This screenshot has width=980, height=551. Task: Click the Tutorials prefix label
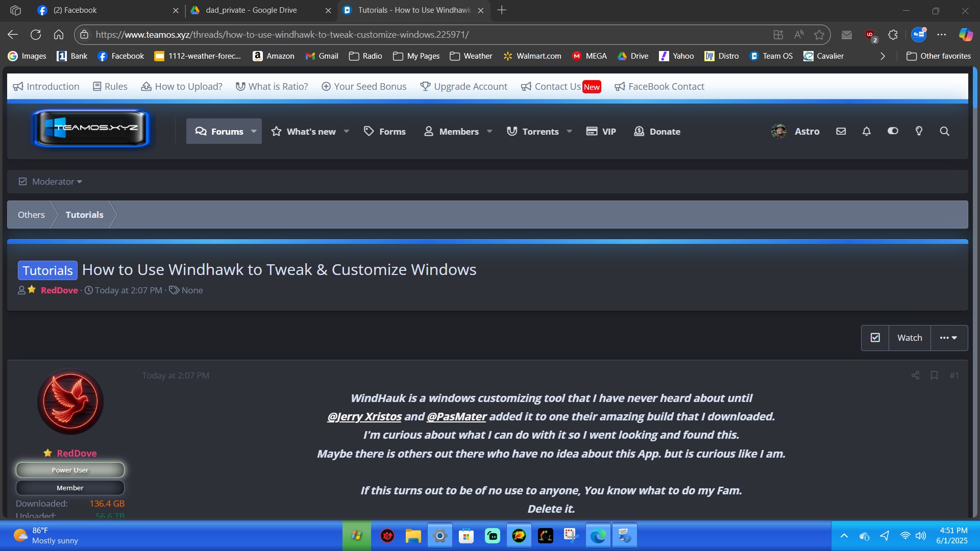(x=47, y=270)
